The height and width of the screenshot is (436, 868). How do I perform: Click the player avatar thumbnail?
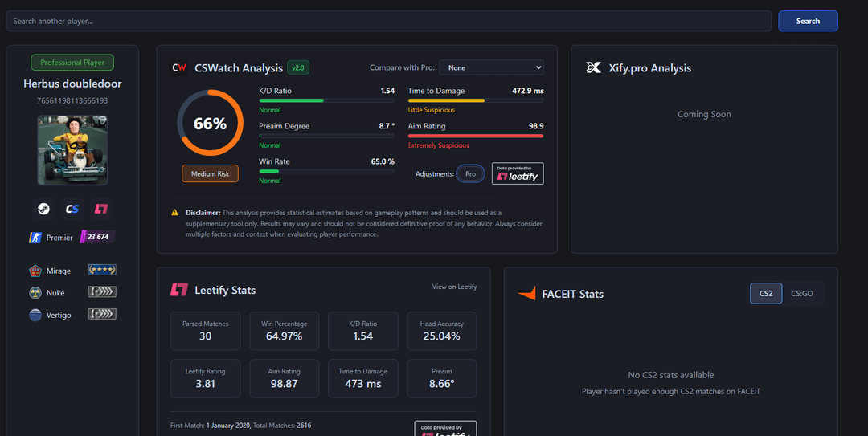click(72, 150)
